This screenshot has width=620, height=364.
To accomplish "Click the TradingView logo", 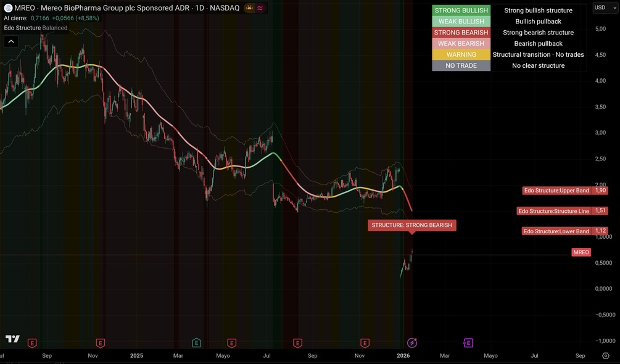I will click(x=13, y=339).
